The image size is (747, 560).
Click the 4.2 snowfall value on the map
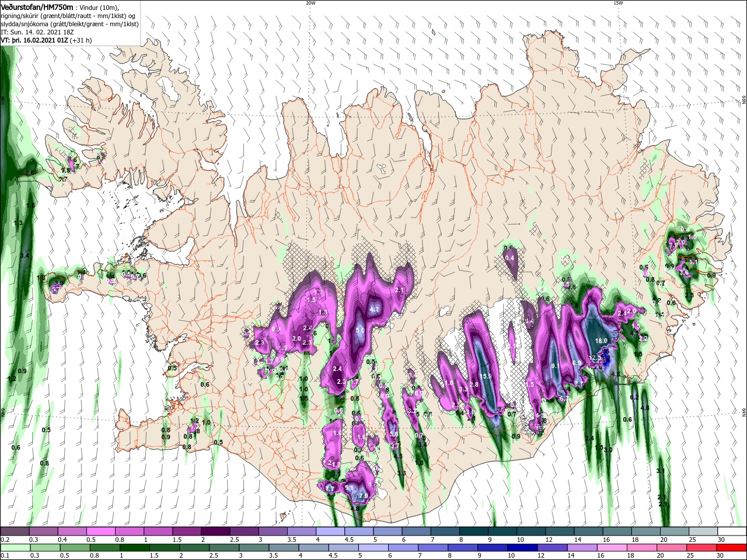click(375, 309)
